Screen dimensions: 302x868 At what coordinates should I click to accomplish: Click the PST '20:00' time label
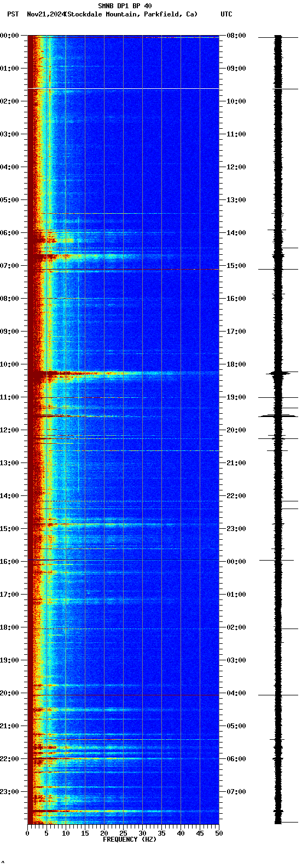(x=9, y=693)
